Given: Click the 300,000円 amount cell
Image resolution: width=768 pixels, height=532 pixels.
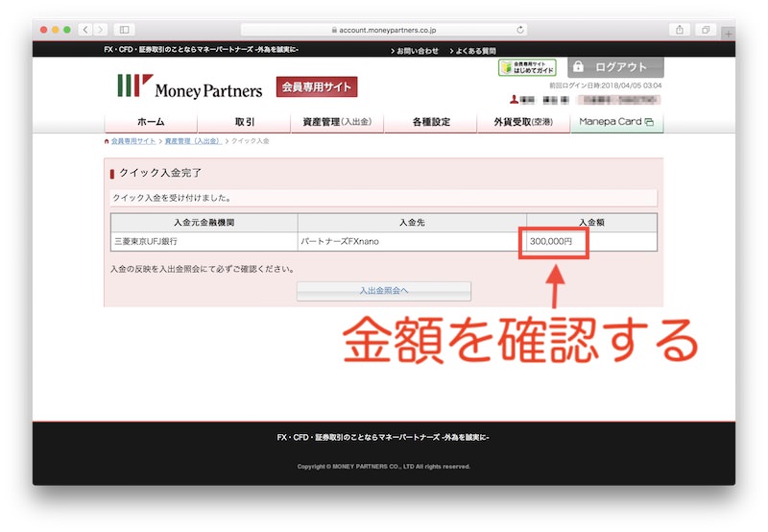Looking at the screenshot, I should [591, 241].
